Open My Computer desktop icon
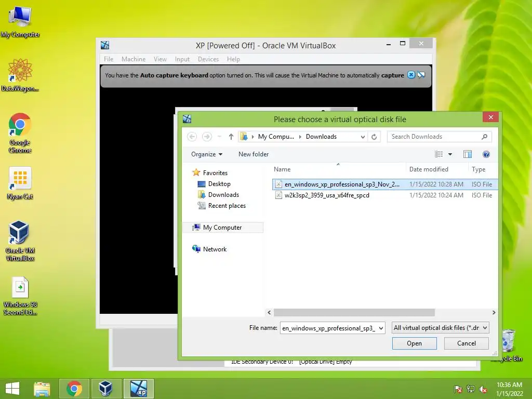Image resolution: width=532 pixels, height=399 pixels. point(20,21)
